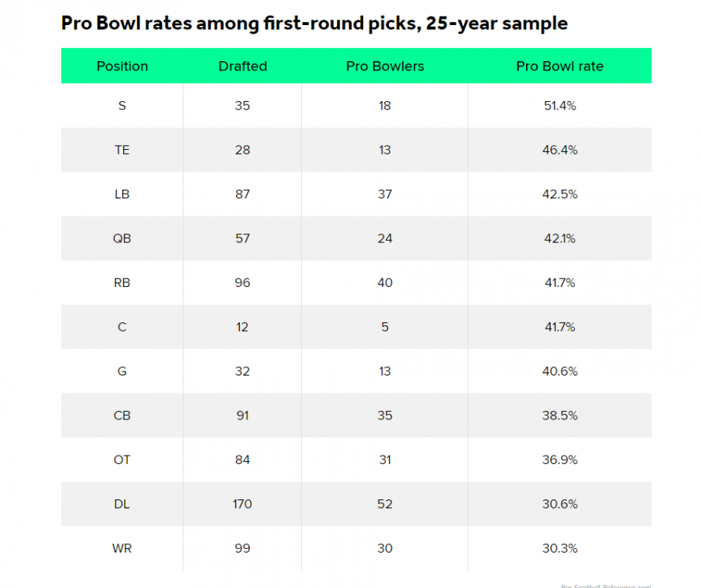Click the QB Pro Bowl rate 42.1%
This screenshot has width=701, height=588.
pos(560,238)
